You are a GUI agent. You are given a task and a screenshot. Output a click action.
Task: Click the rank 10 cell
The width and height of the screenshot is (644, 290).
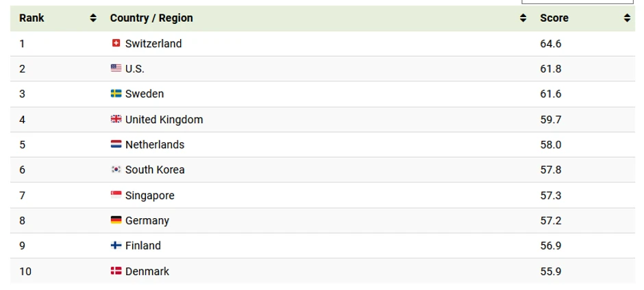25,271
